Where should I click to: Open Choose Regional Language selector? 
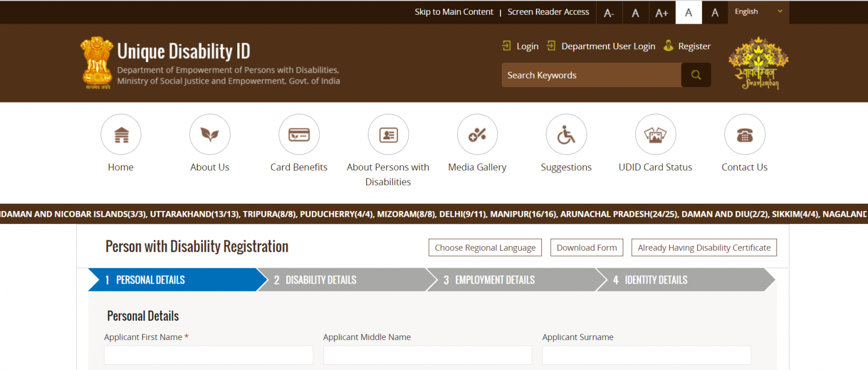coord(485,248)
